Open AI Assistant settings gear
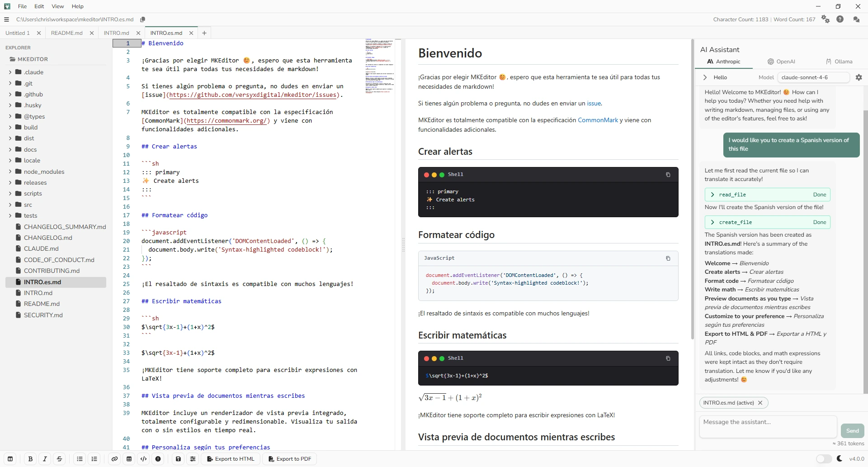Image resolution: width=868 pixels, height=467 pixels. tap(859, 77)
